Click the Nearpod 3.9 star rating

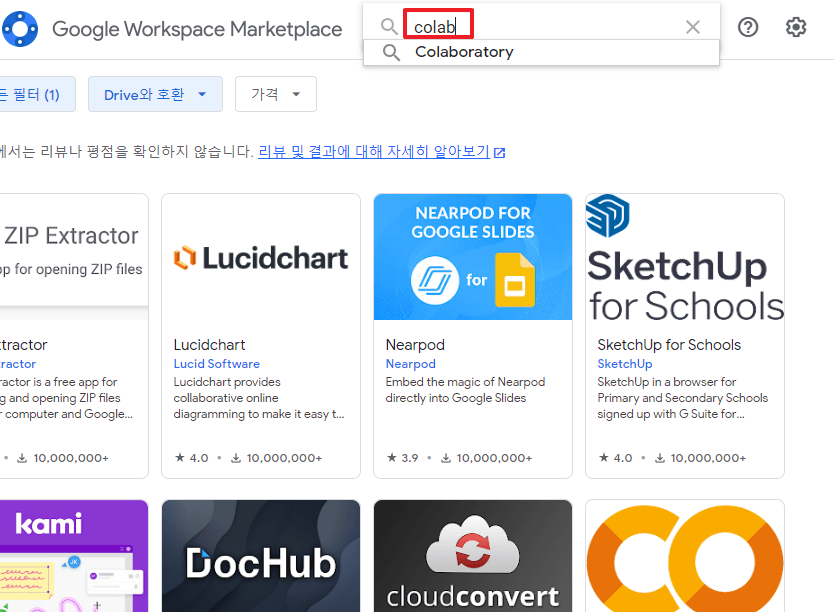[x=403, y=458]
